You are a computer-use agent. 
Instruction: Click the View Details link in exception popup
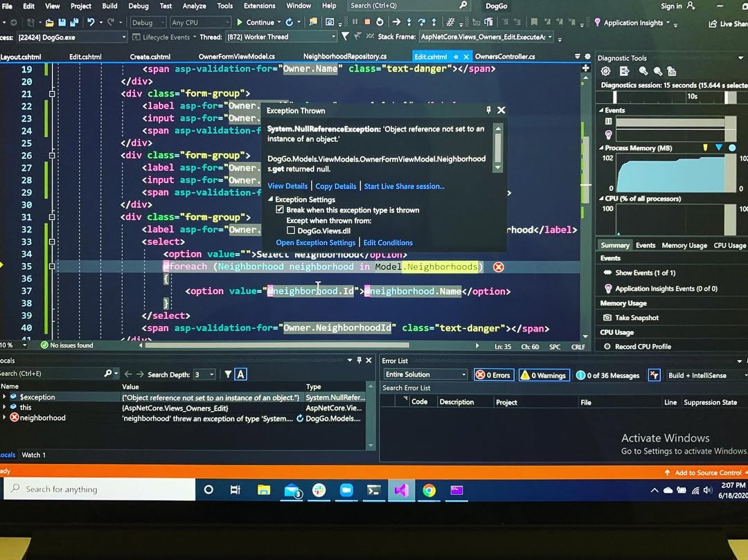tap(287, 186)
